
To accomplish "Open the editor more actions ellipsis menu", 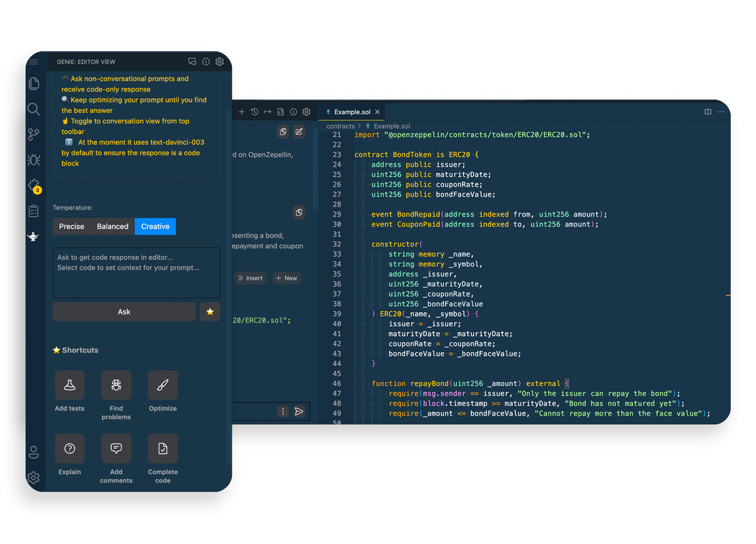I will pyautogui.click(x=721, y=111).
